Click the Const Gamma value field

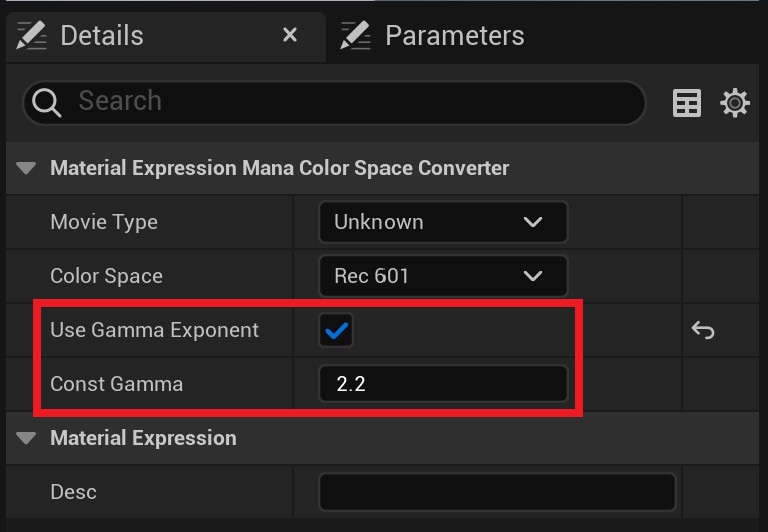tap(442, 384)
